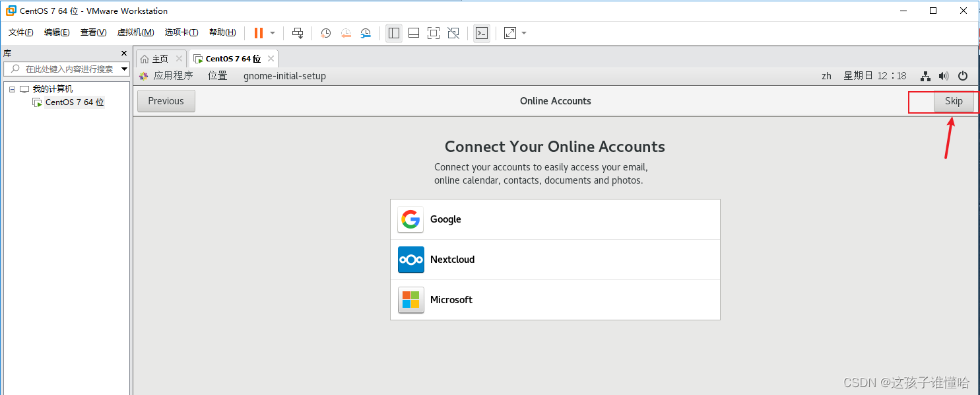Screen dimensions: 980x395
Task: Revert to the previous snapshot
Action: coord(346,33)
